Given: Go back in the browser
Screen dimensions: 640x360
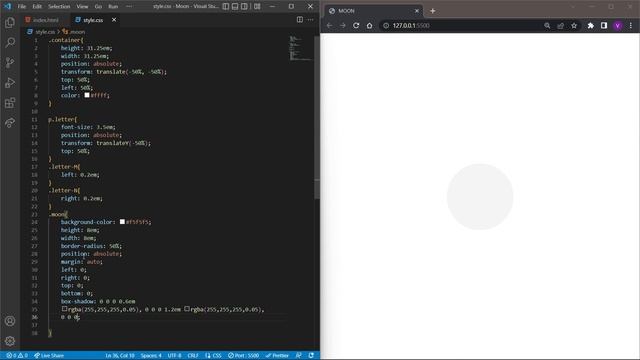Looking at the screenshot, I should [x=329, y=25].
